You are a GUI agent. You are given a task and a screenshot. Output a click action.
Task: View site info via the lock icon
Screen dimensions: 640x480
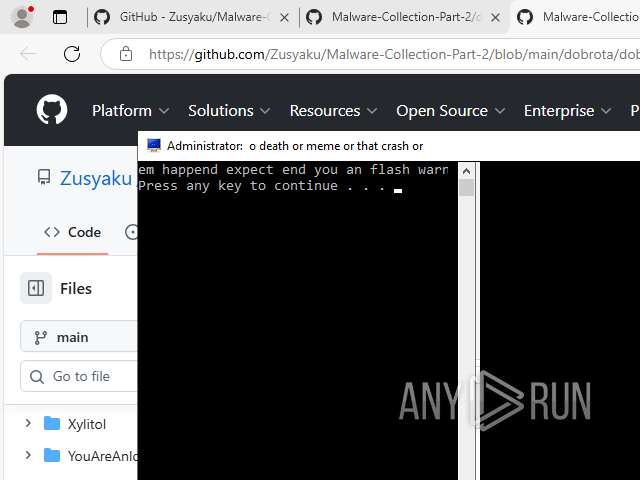pos(126,53)
